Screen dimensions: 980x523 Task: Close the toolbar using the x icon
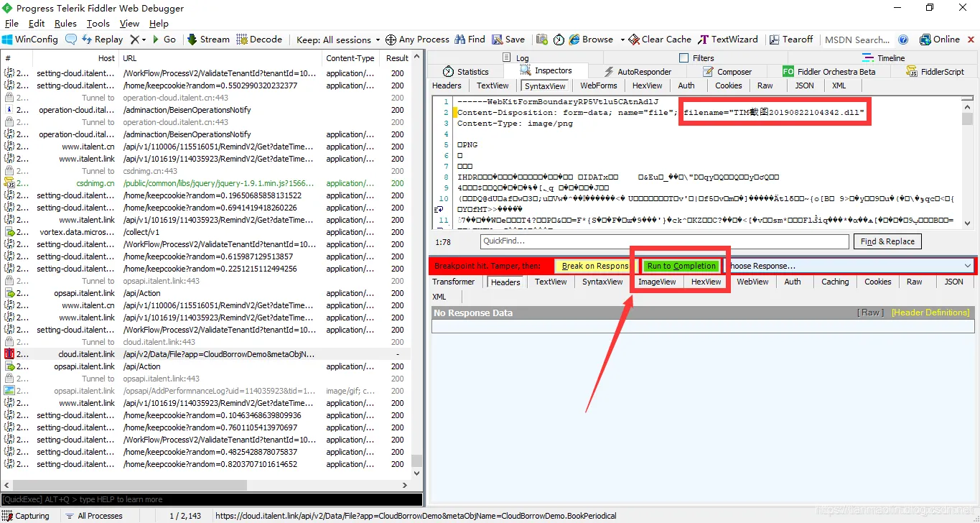click(x=971, y=40)
